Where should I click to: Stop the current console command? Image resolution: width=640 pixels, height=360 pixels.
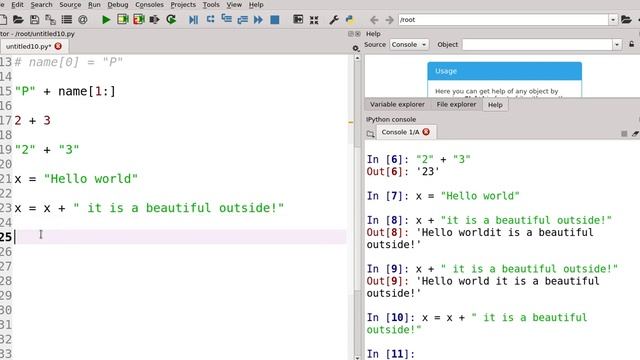pos(624,133)
